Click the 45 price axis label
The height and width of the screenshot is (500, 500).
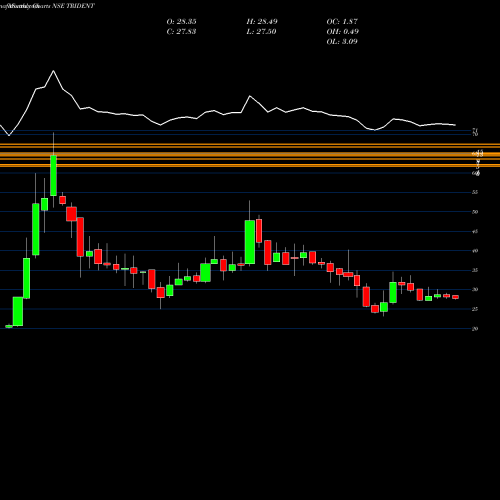pos(475,231)
